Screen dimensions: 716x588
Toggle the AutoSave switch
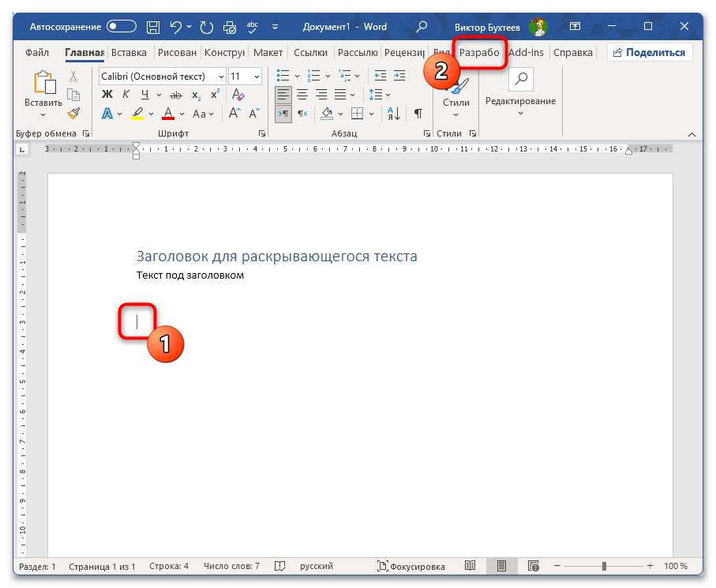(122, 26)
